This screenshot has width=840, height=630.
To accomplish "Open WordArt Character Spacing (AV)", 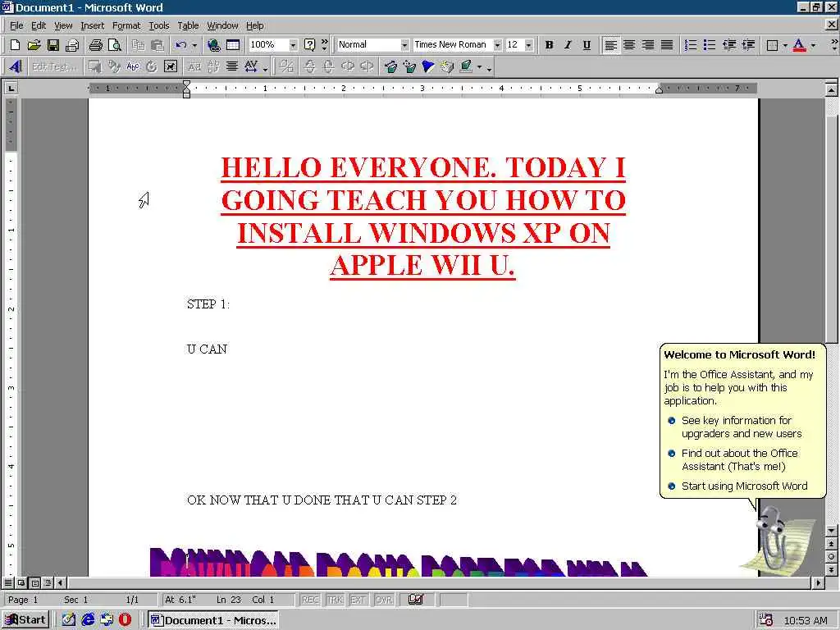I will pos(251,66).
